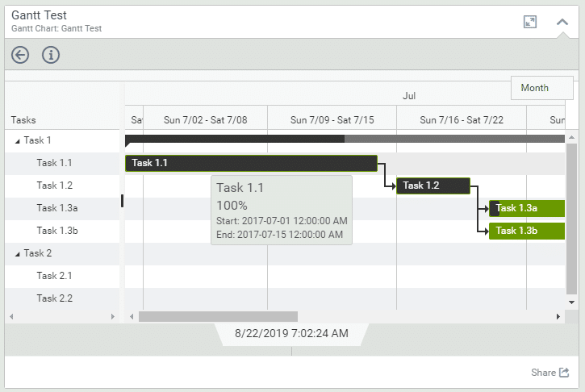Click the Sun 7/09 - Sat 7/15 week header

(x=332, y=120)
